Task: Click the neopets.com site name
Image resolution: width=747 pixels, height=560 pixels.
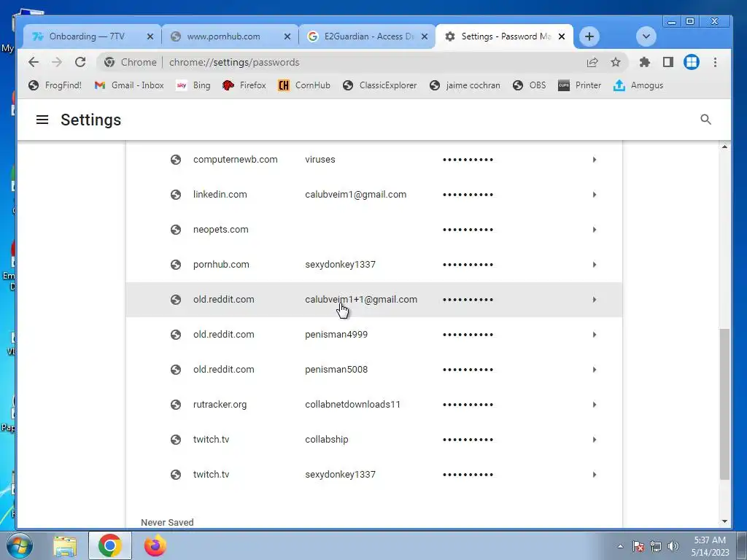Action: [x=220, y=230]
